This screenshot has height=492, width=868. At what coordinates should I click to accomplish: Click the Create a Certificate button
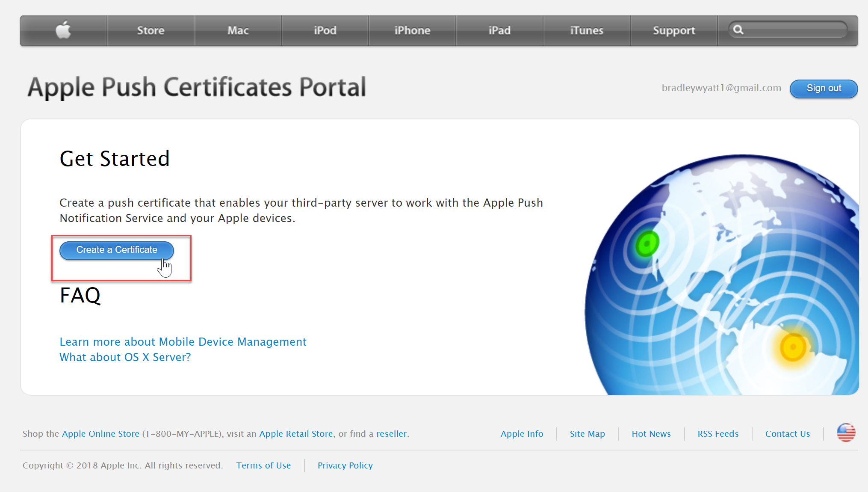pyautogui.click(x=117, y=250)
